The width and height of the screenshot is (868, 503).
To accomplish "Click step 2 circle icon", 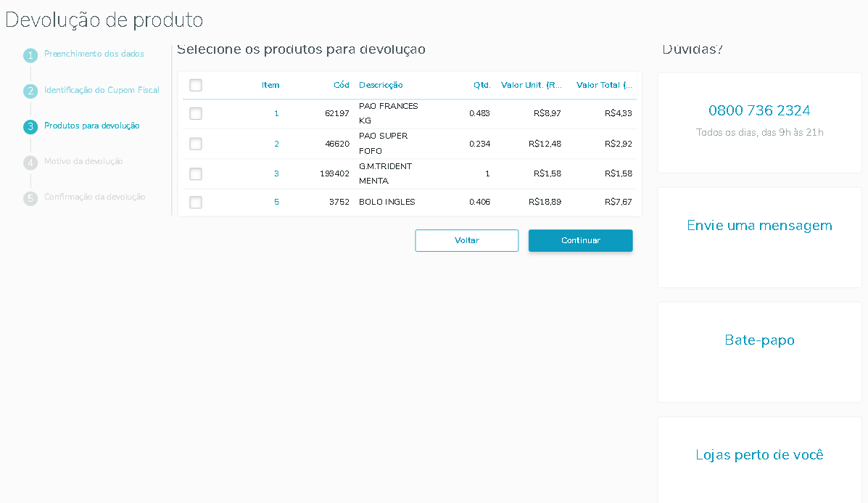I will (x=30, y=91).
